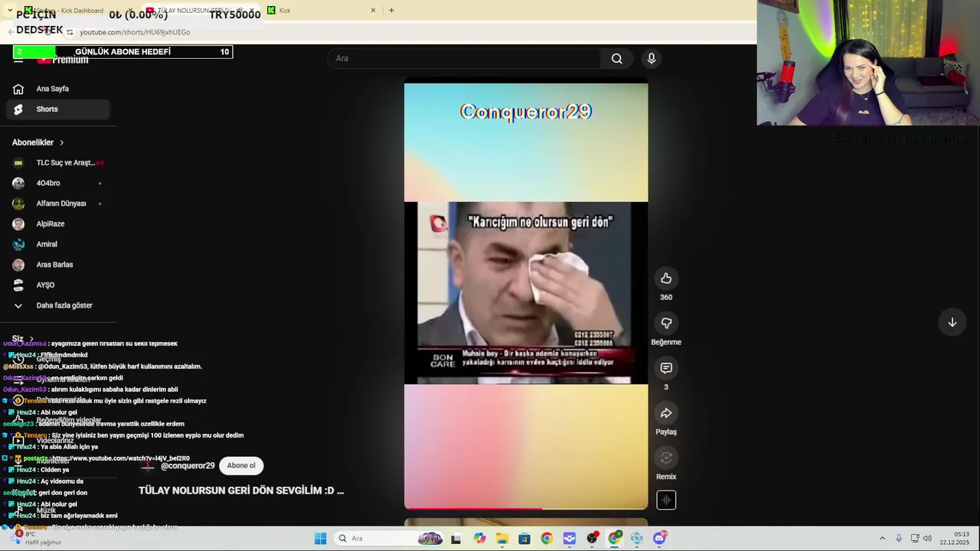Viewport: 980px width, 551px height.
Task: Select Shorts in the sidebar
Action: [x=57, y=109]
